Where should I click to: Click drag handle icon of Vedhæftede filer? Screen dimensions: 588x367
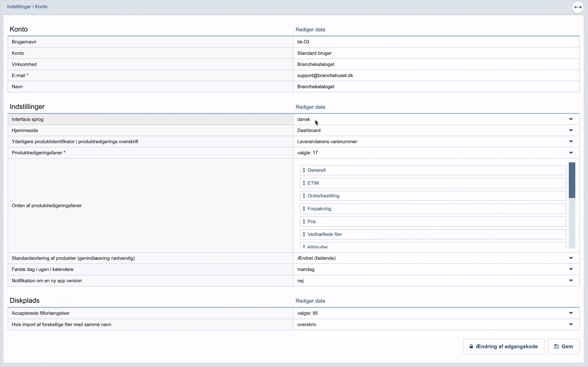coord(304,234)
